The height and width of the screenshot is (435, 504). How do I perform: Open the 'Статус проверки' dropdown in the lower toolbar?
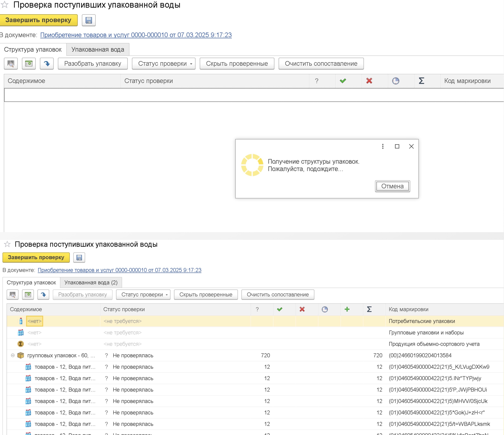tap(143, 295)
